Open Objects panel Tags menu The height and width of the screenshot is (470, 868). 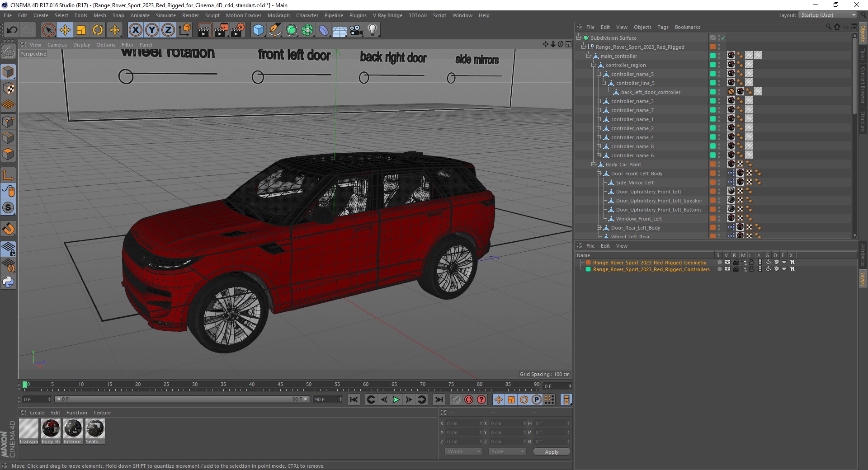[x=663, y=27]
